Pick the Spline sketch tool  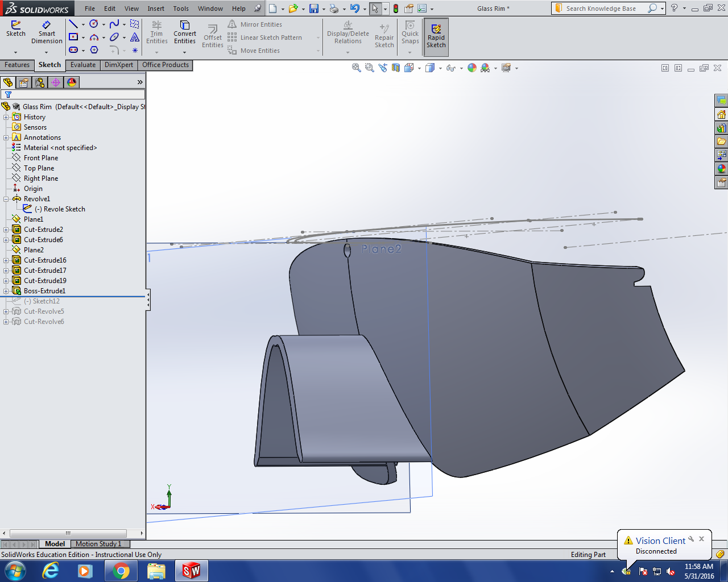click(114, 24)
